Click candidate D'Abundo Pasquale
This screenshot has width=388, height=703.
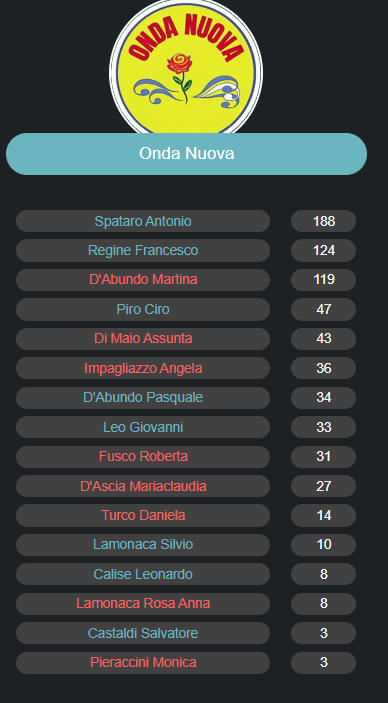click(x=143, y=398)
